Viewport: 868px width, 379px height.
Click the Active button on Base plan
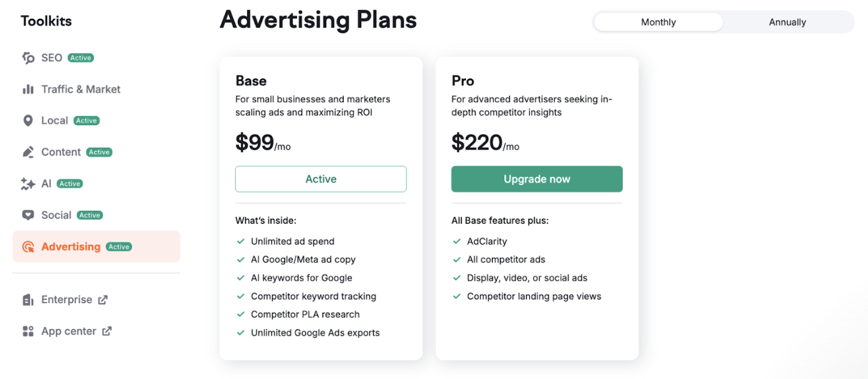(321, 179)
